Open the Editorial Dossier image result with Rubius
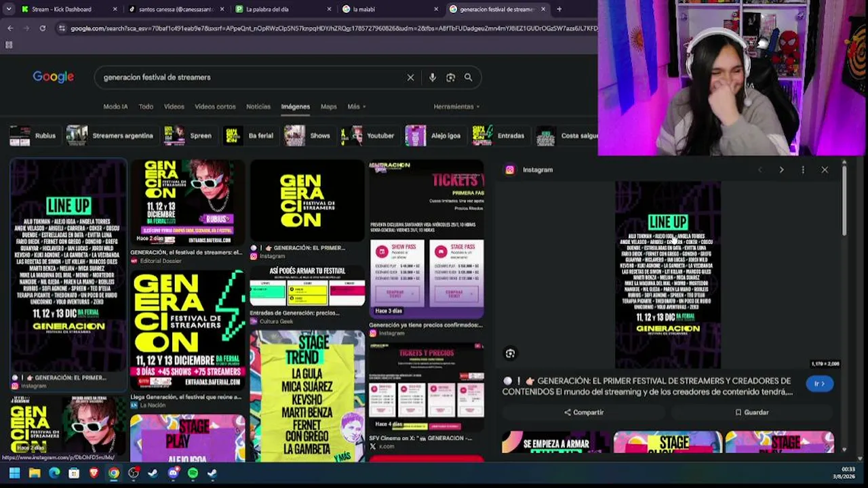 [x=188, y=203]
